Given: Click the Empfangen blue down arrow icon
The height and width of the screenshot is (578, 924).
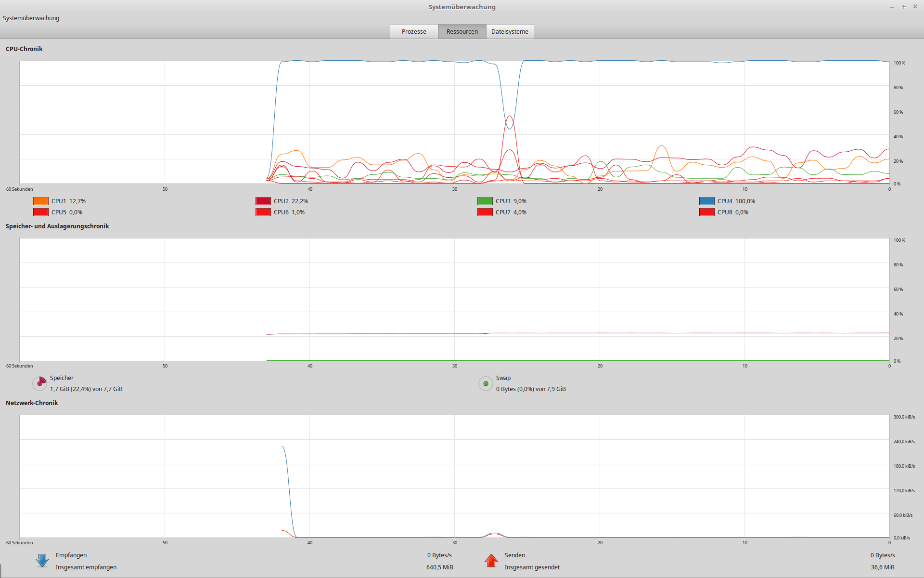Looking at the screenshot, I should (x=42, y=561).
